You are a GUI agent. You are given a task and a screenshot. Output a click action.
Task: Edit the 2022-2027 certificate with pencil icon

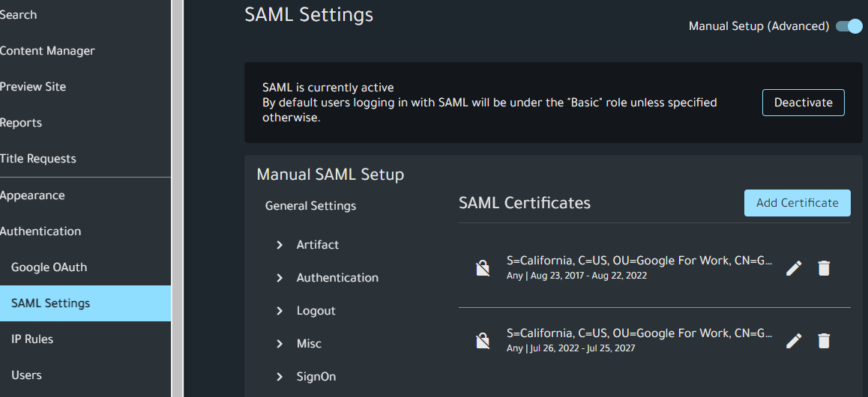(x=794, y=341)
